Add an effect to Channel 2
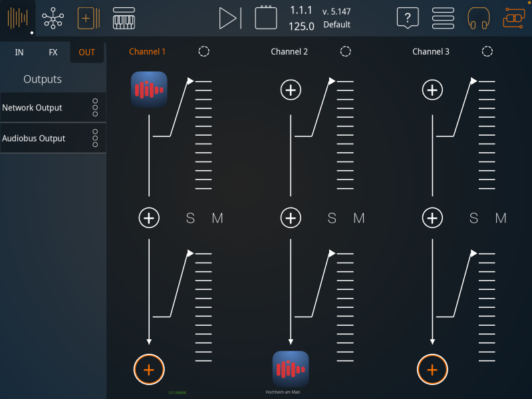Screen dimensions: 532x399 pyautogui.click(x=291, y=218)
